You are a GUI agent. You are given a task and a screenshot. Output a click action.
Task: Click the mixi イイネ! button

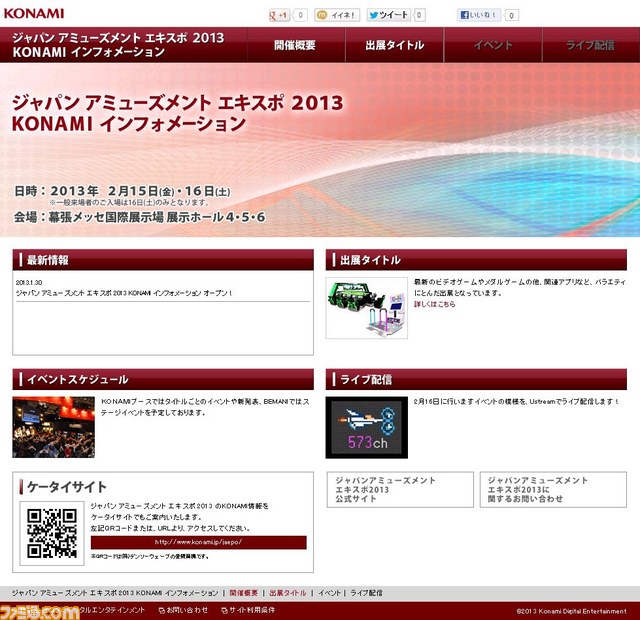tap(337, 16)
